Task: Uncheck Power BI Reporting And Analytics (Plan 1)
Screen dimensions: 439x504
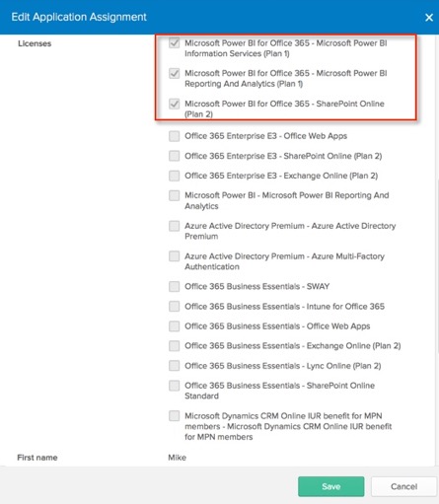Action: point(175,73)
